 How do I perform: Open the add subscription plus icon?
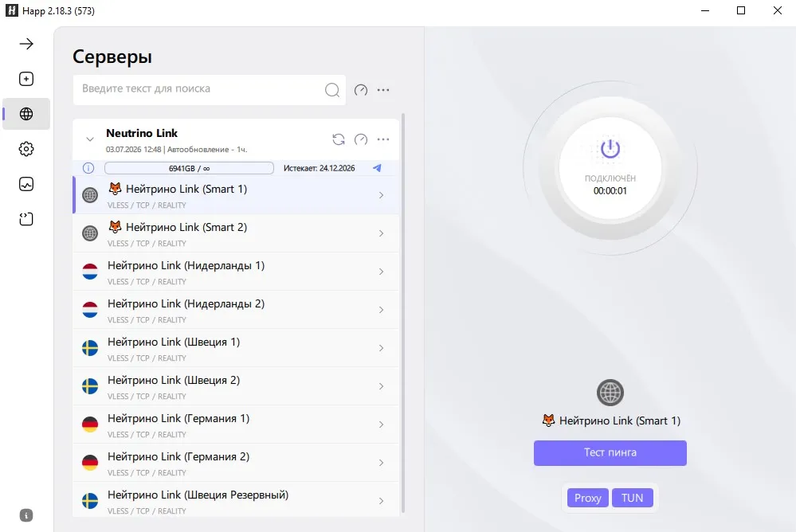26,79
